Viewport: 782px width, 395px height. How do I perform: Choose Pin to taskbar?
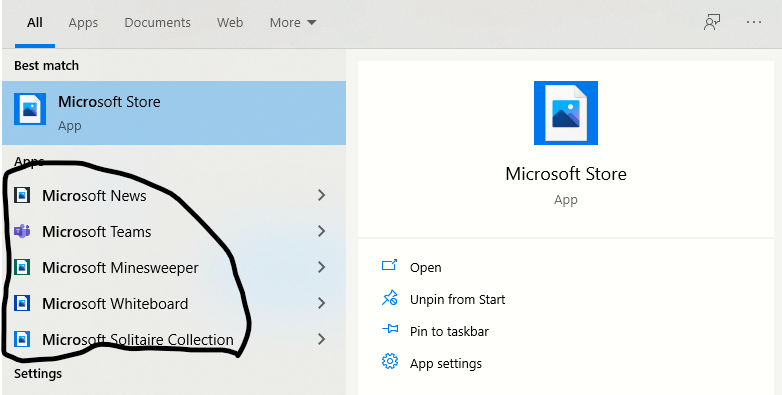pyautogui.click(x=449, y=332)
